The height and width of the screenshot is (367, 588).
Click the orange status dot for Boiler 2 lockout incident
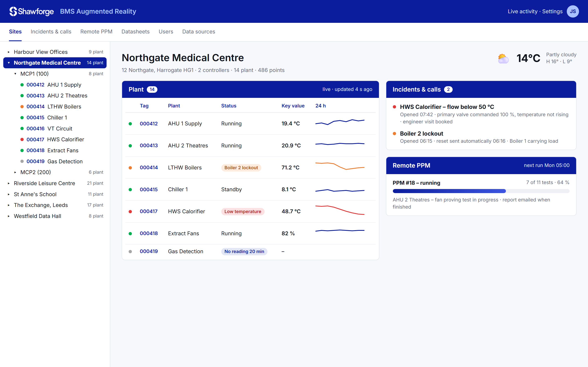click(394, 134)
